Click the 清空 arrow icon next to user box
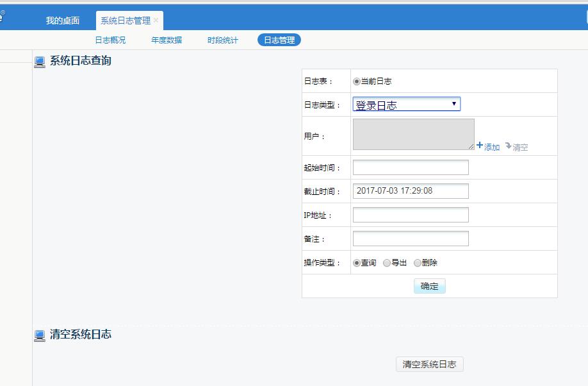 click(x=508, y=146)
